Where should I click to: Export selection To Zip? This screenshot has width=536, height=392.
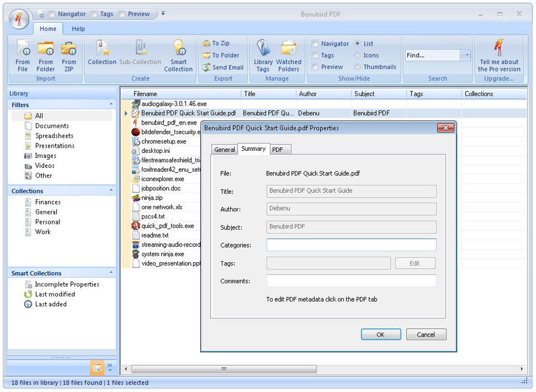[217, 44]
